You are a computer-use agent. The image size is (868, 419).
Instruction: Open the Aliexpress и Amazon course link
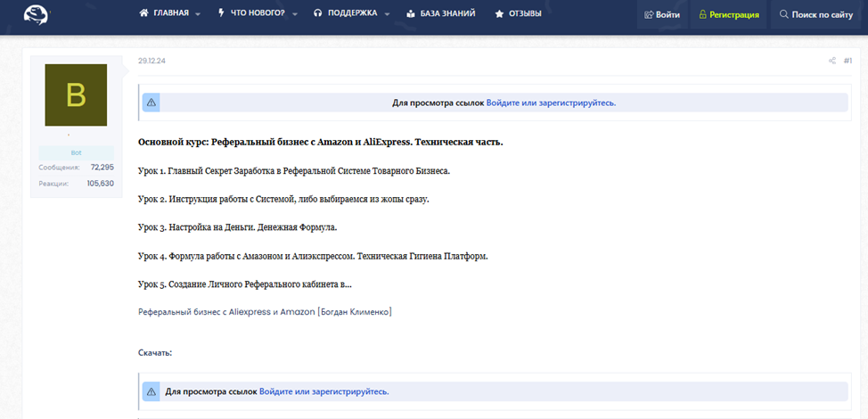tap(265, 312)
